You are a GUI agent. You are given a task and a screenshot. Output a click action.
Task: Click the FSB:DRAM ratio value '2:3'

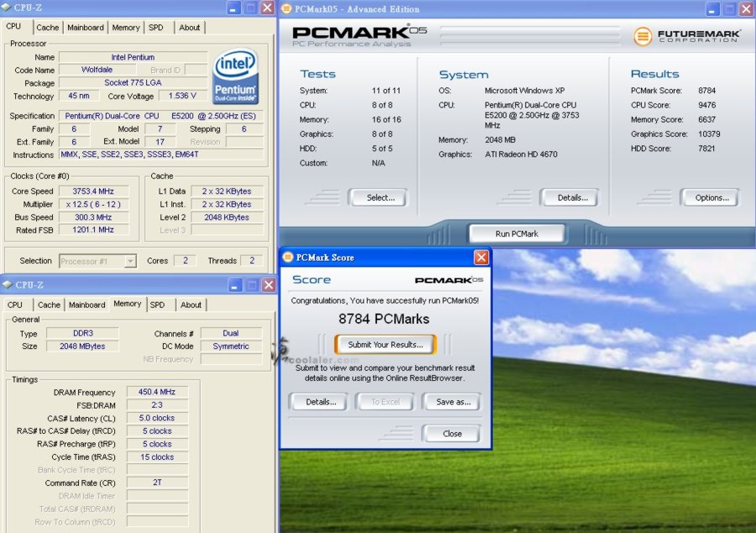(157, 404)
